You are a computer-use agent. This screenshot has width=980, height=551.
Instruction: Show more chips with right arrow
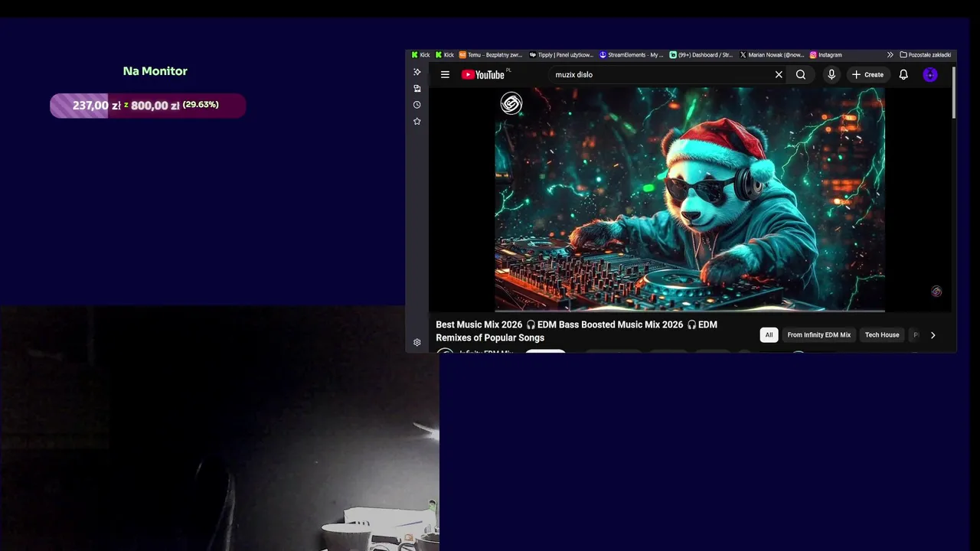click(933, 335)
